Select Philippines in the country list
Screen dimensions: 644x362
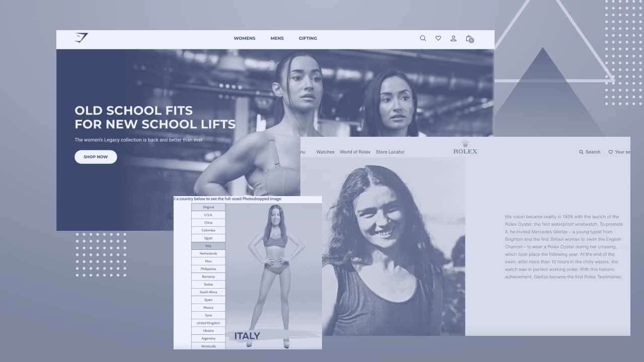[x=208, y=269]
